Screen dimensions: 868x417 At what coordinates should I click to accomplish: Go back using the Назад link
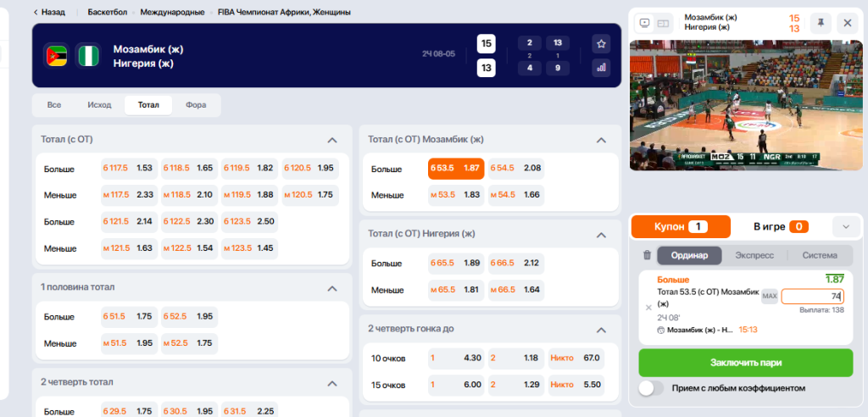(x=48, y=13)
